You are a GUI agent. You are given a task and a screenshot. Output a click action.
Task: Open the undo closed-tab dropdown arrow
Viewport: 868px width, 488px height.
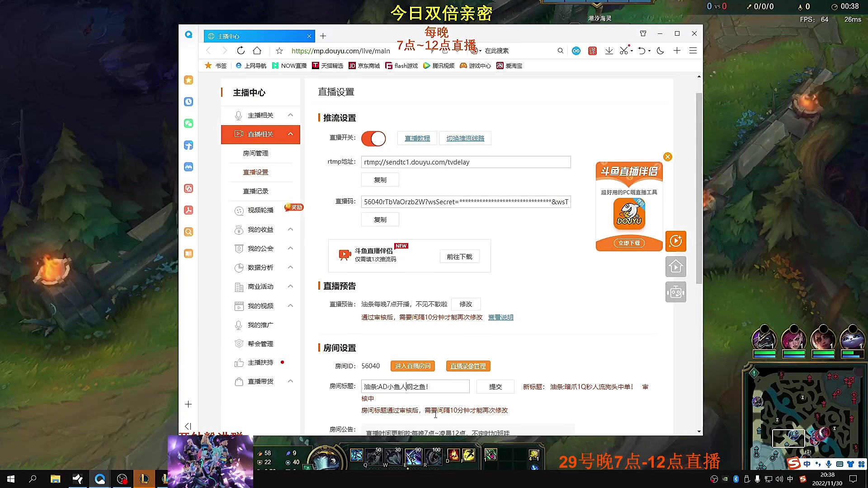point(649,51)
